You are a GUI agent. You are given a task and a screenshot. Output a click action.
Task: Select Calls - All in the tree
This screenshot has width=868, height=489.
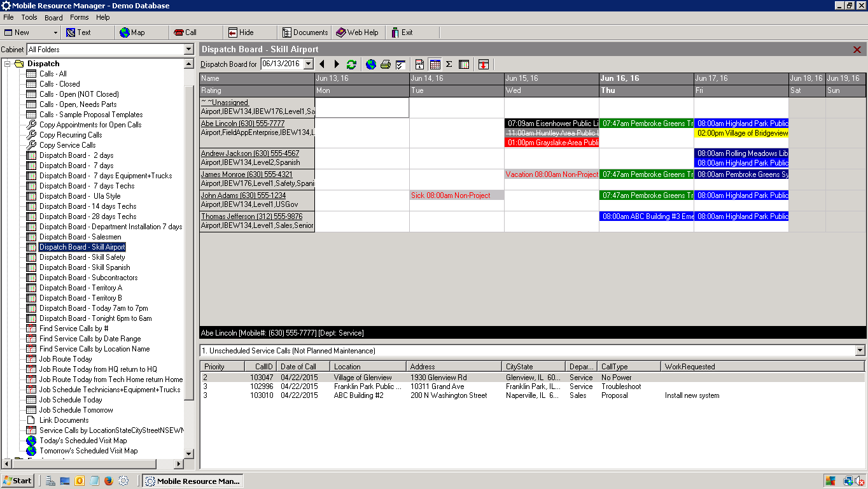click(x=52, y=74)
